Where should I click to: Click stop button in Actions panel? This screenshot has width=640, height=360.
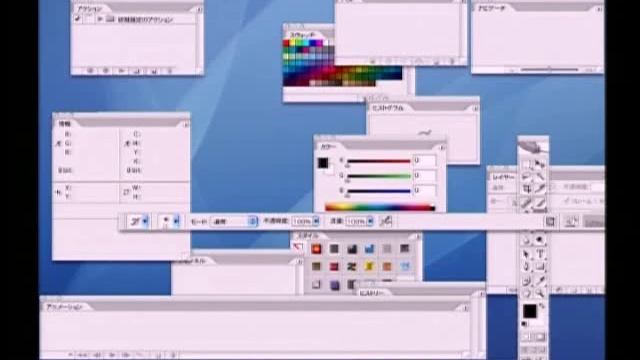90,71
